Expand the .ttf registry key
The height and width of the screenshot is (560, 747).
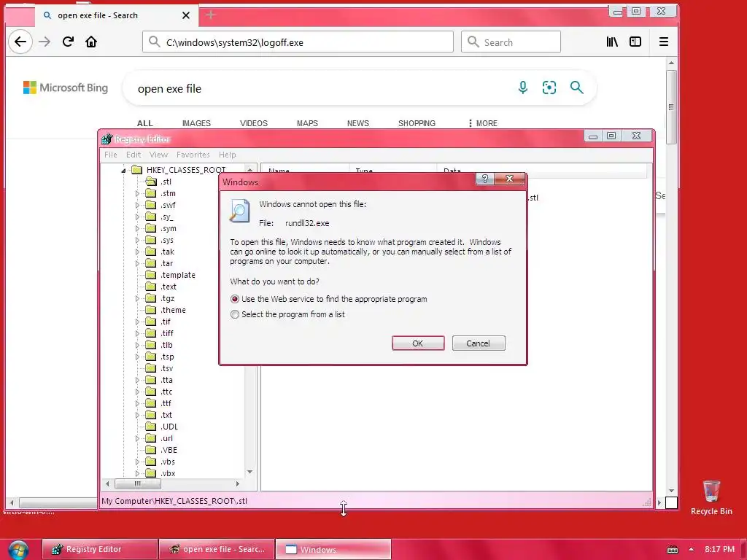point(137,403)
